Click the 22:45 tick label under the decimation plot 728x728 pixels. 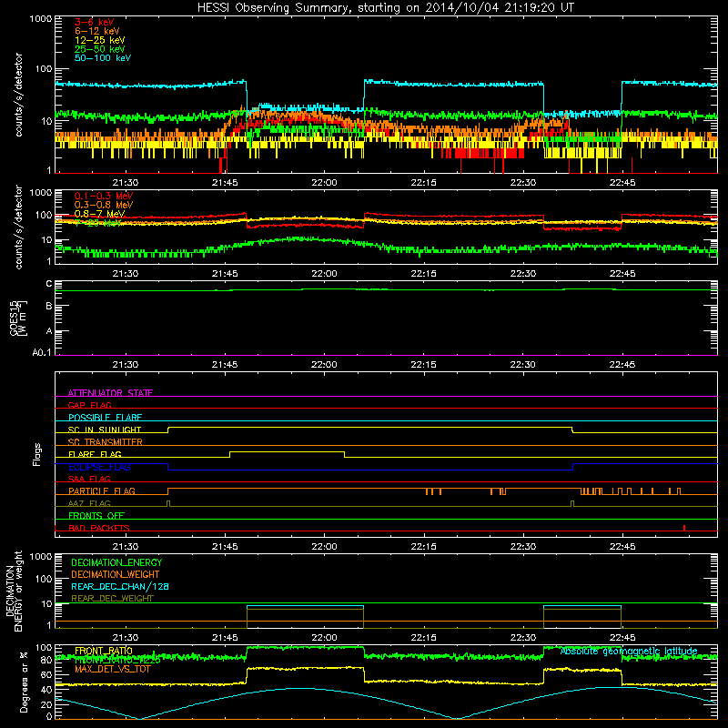click(622, 638)
